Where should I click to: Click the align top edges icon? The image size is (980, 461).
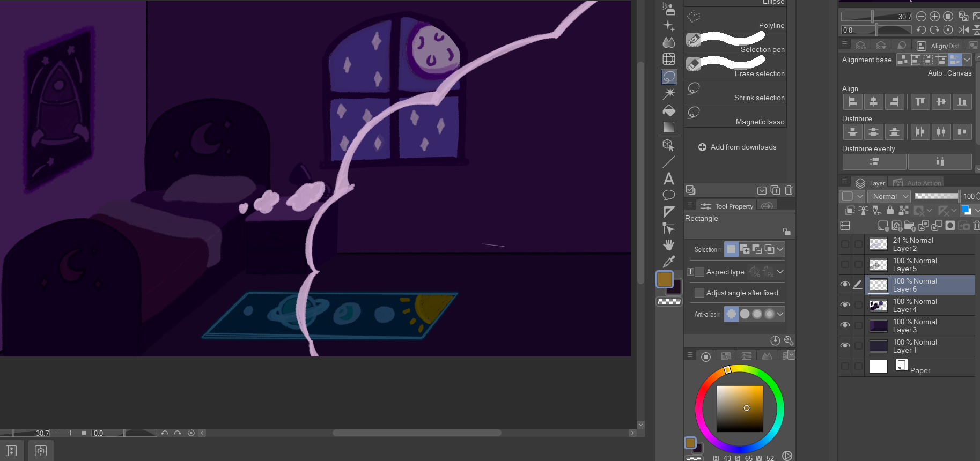coord(920,102)
